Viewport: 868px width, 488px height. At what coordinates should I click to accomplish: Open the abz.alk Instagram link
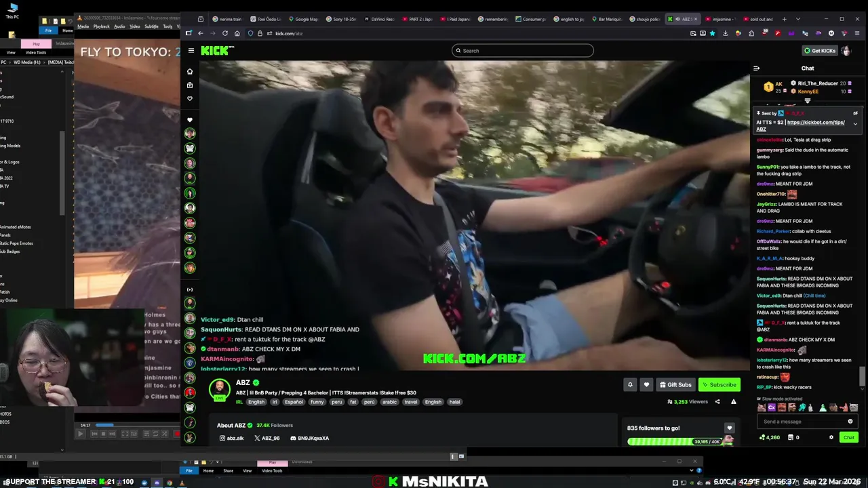pos(231,438)
